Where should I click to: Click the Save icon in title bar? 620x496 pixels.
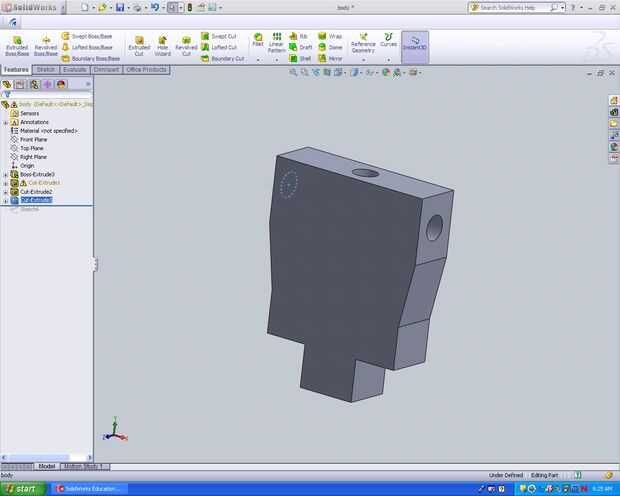point(120,8)
